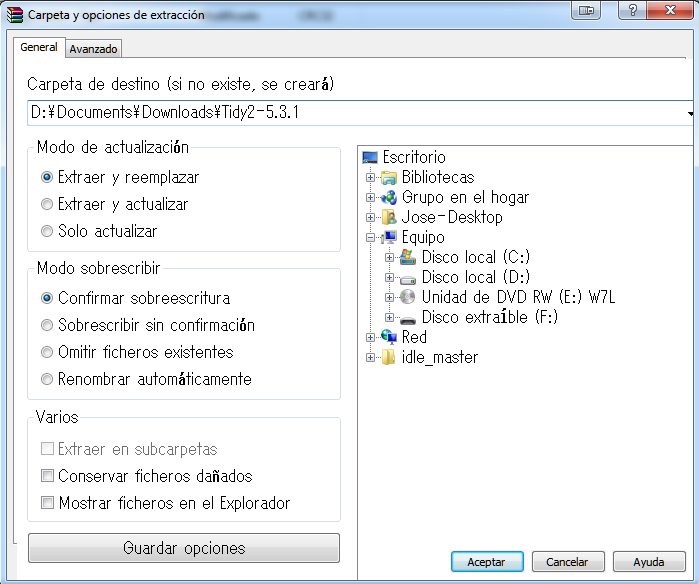Screen dimensions: 699x584
Task: Choose Omitir ficheros existentes
Action: point(47,352)
